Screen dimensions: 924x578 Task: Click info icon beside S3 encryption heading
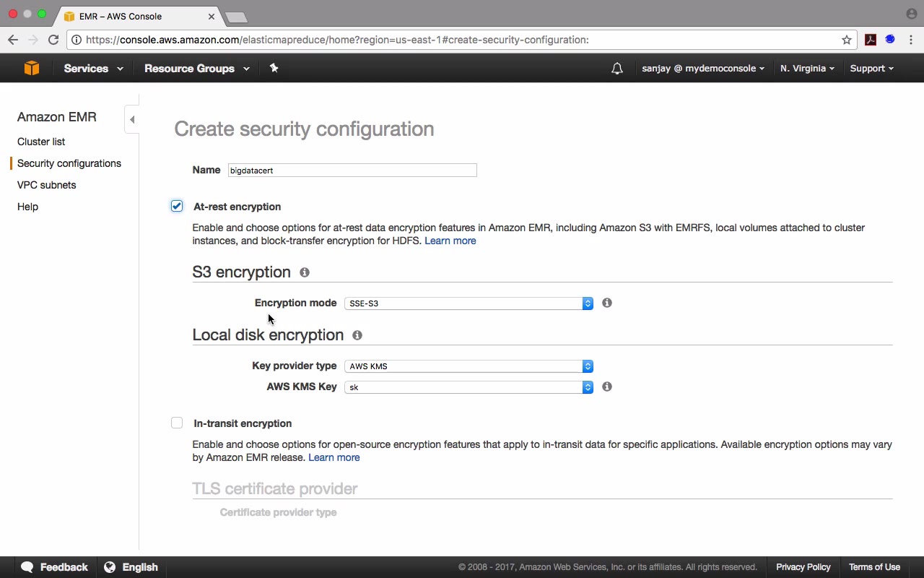(305, 272)
